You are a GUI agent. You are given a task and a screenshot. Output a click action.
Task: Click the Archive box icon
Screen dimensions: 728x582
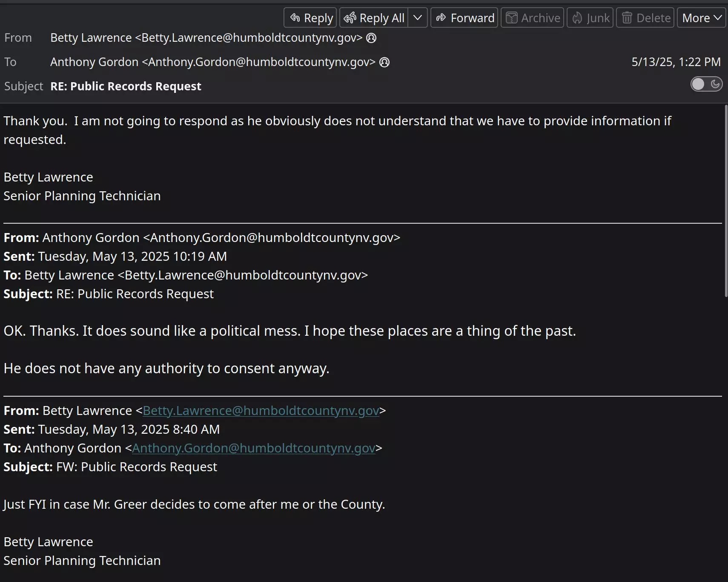[511, 18]
